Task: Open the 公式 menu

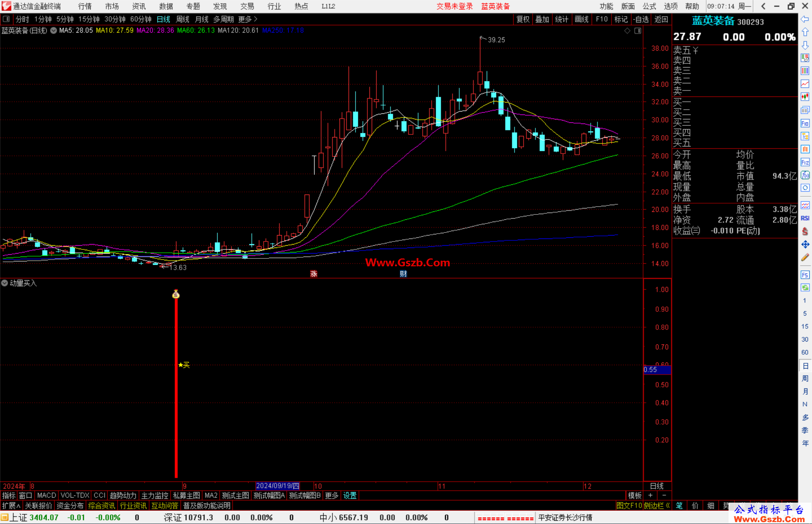Action: point(649,6)
